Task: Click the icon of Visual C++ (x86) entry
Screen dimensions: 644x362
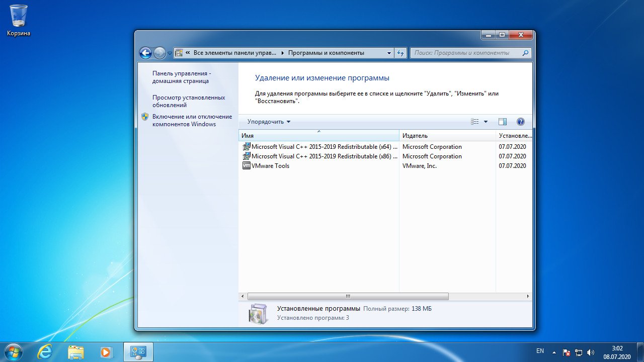Action: (247, 156)
